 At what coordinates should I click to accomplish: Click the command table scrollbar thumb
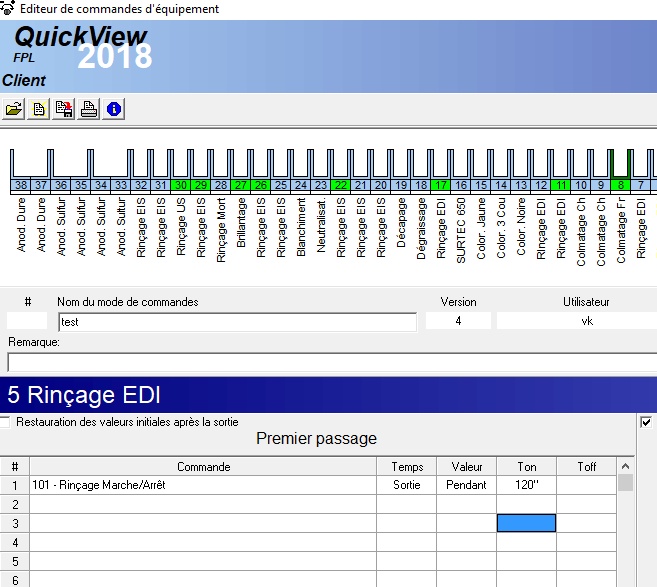[626, 483]
